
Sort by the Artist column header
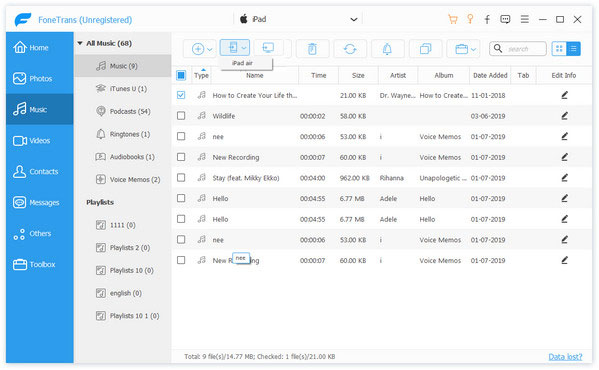point(398,76)
